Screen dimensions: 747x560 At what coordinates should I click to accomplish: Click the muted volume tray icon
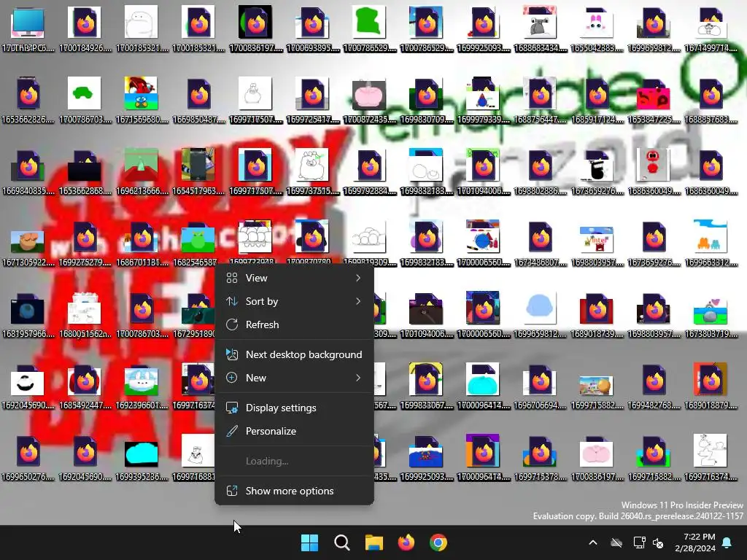(x=658, y=542)
